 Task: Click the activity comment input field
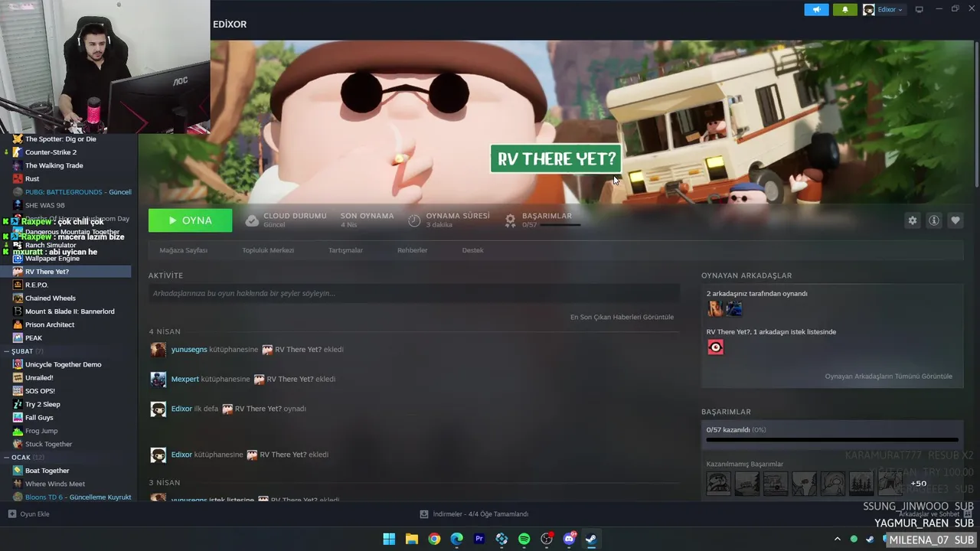[414, 293]
